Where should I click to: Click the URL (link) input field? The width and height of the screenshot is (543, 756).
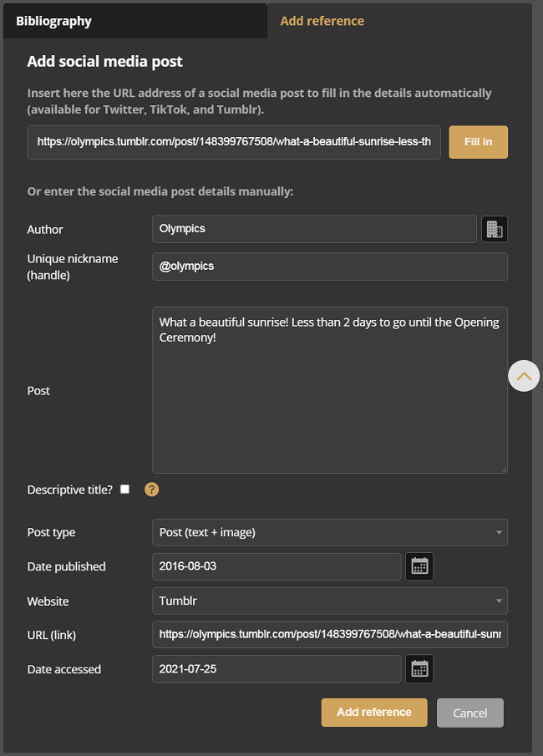[x=330, y=635]
